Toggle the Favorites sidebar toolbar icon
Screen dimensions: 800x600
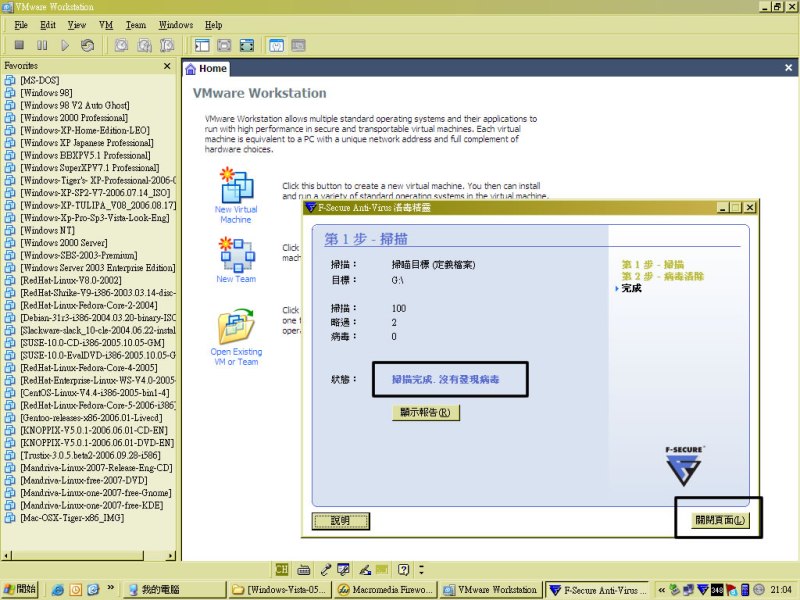pos(202,45)
